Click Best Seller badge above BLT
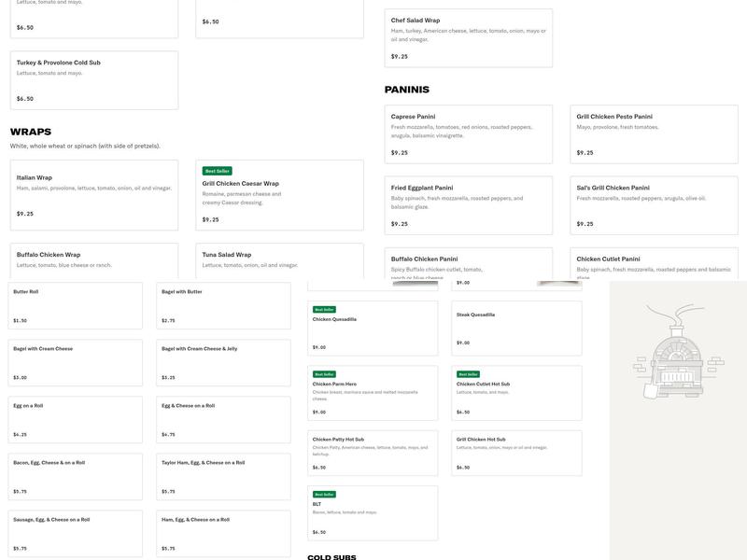 click(324, 494)
